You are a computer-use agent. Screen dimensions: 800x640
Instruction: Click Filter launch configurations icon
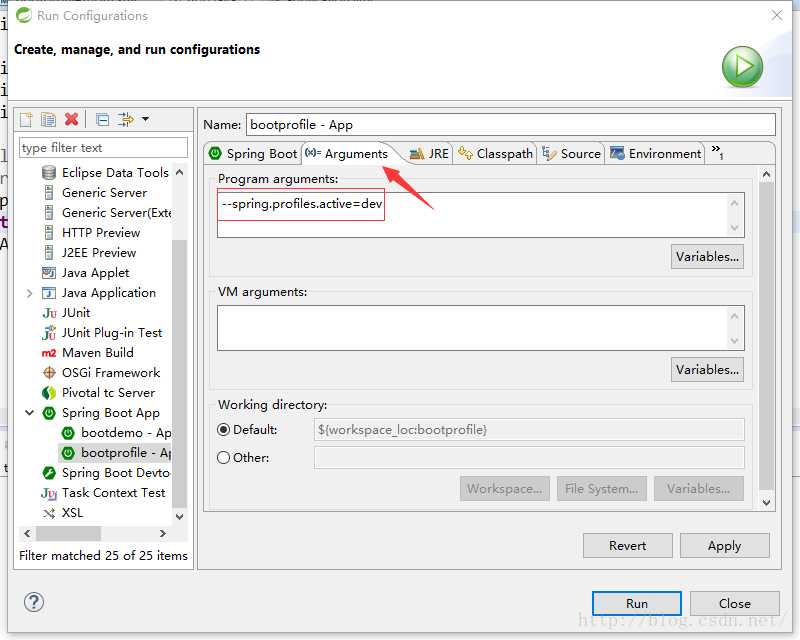coord(126,119)
